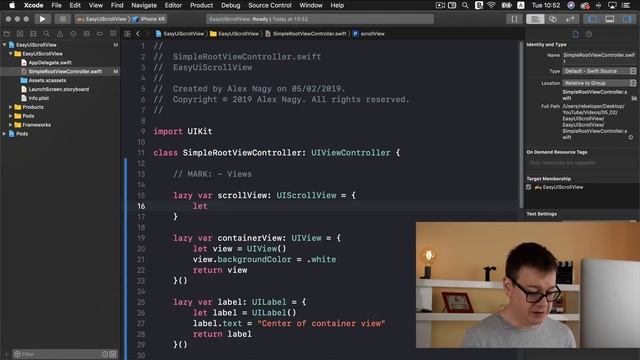Expand the Frameworks folder
The image size is (640, 360).
point(11,125)
